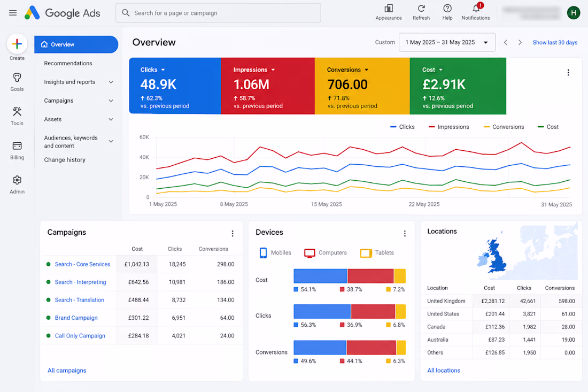The image size is (588, 392).
Task: Click the Search for a page field
Action: [218, 13]
